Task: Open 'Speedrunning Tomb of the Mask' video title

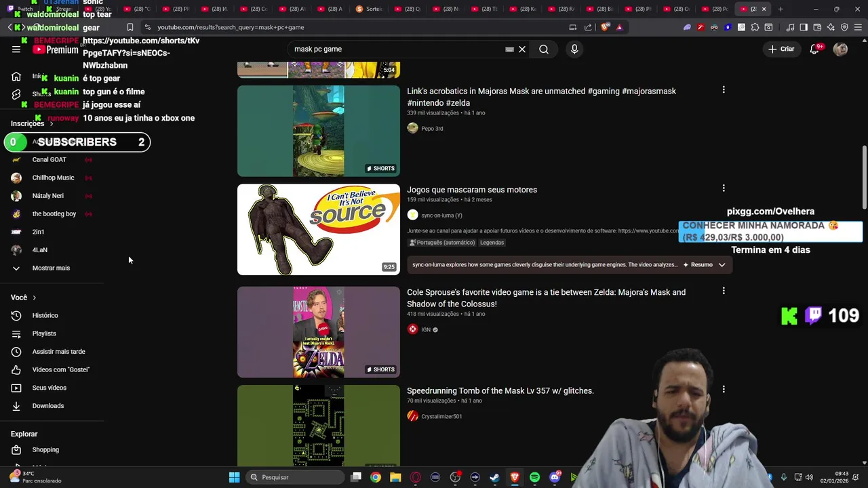Action: tap(500, 391)
